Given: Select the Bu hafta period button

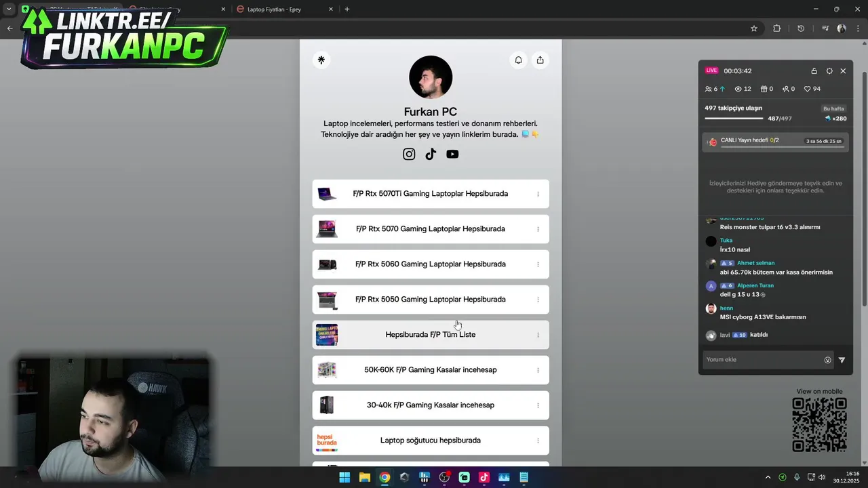Looking at the screenshot, I should 833,108.
